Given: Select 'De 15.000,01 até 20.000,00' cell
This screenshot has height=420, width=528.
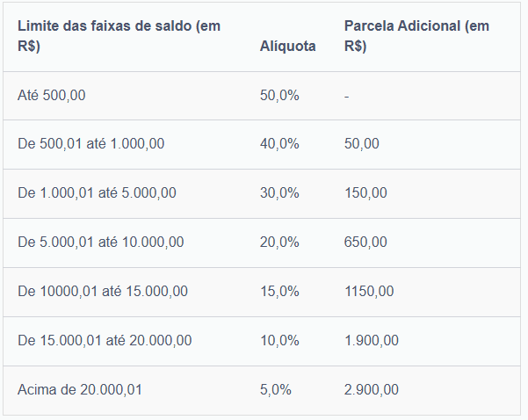Looking at the screenshot, I should click(105, 340).
